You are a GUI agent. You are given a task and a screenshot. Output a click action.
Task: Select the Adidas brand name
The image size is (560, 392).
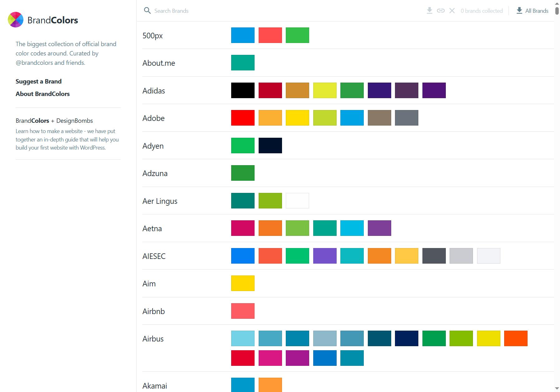click(x=153, y=91)
